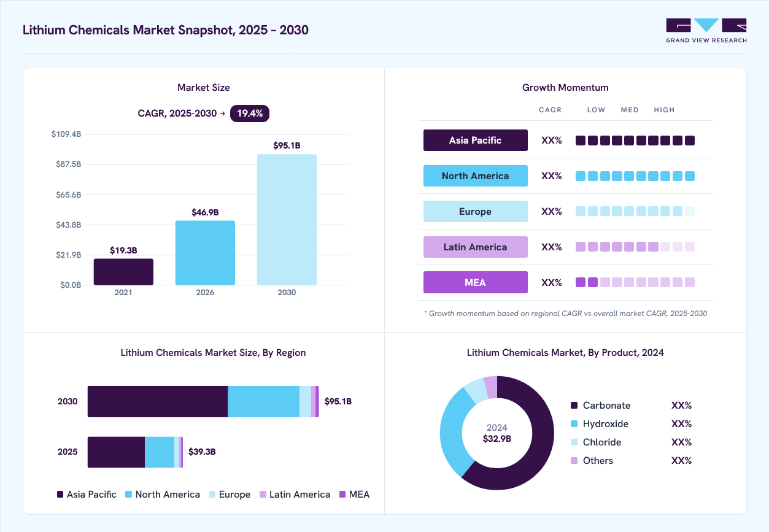Click the $95.1B value above 2030 bar

click(x=287, y=145)
